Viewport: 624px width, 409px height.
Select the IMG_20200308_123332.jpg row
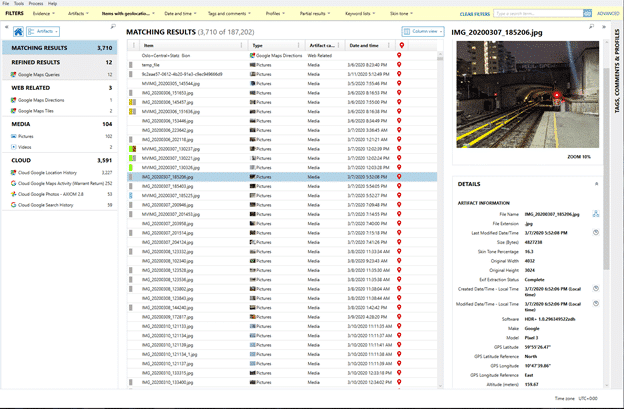click(x=282, y=251)
